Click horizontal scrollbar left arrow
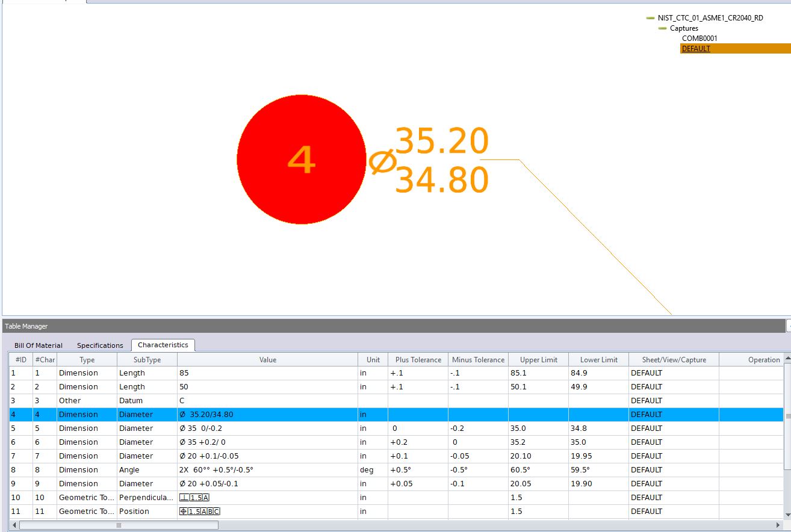The width and height of the screenshot is (791, 532). tap(14, 525)
